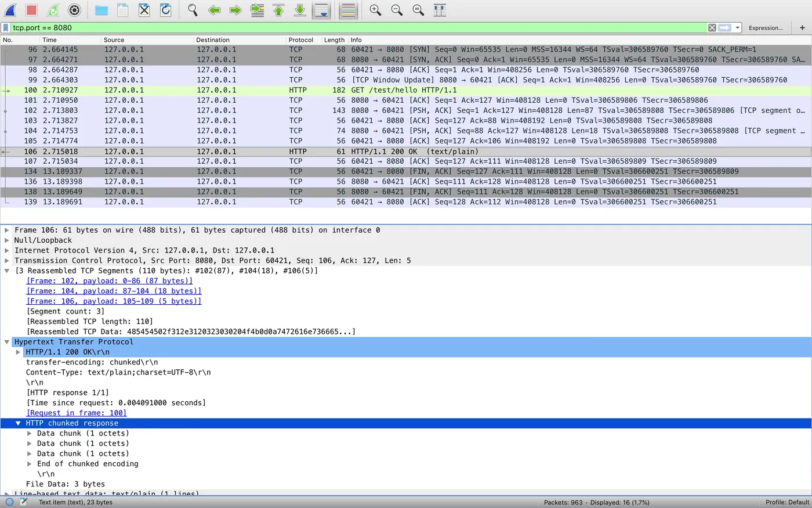The height and width of the screenshot is (508, 812).
Task: Expand the Frame 106 details
Action: tap(7, 230)
